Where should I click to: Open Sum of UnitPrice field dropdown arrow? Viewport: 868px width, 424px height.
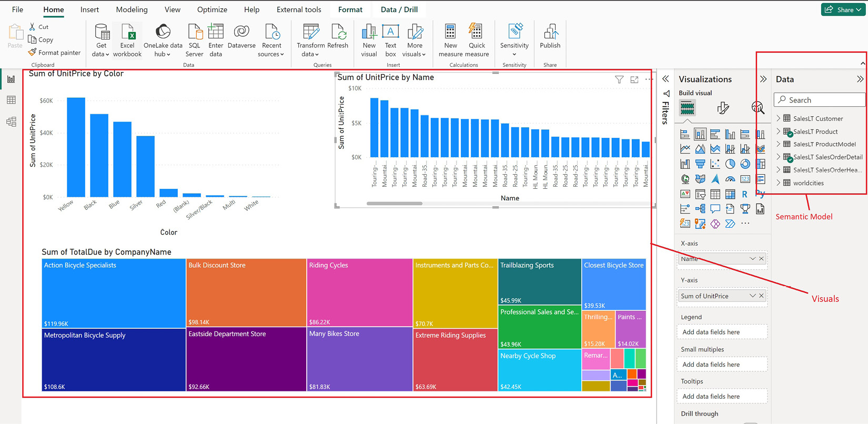[x=752, y=296]
